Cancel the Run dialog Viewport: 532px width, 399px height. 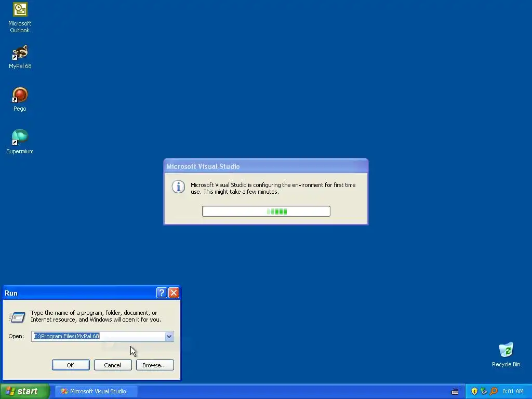click(x=113, y=365)
